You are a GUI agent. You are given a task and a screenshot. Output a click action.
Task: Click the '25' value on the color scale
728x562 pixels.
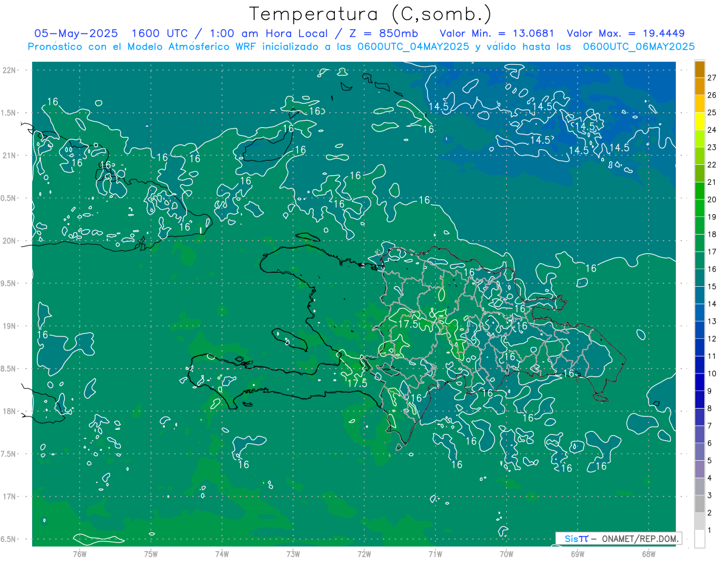point(712,112)
